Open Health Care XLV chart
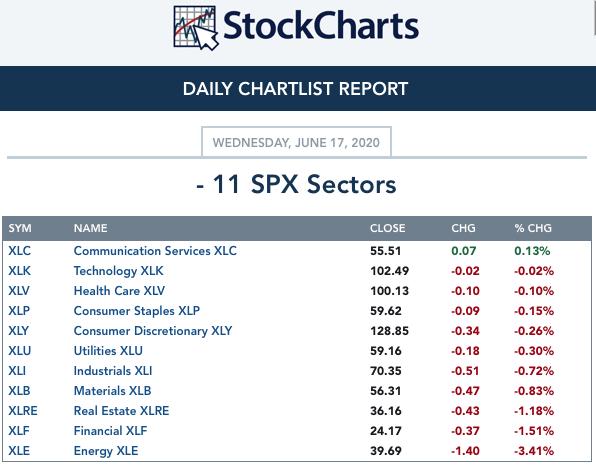 [x=119, y=291]
